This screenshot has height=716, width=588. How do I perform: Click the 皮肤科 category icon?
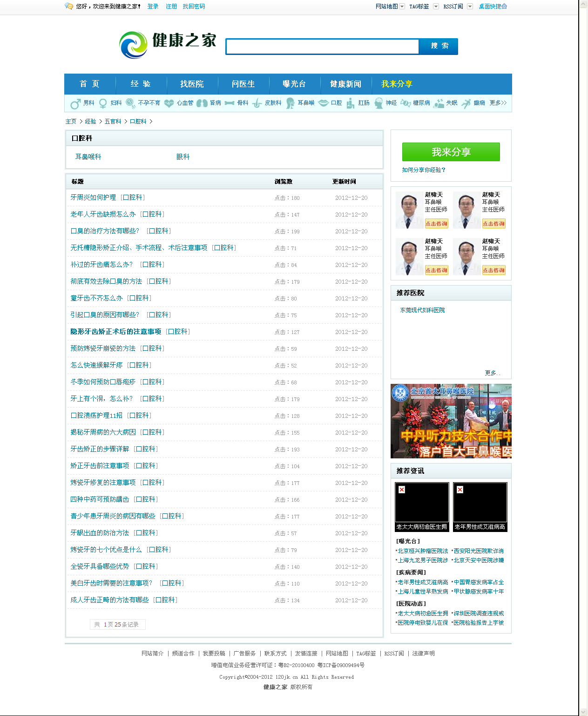tap(257, 103)
